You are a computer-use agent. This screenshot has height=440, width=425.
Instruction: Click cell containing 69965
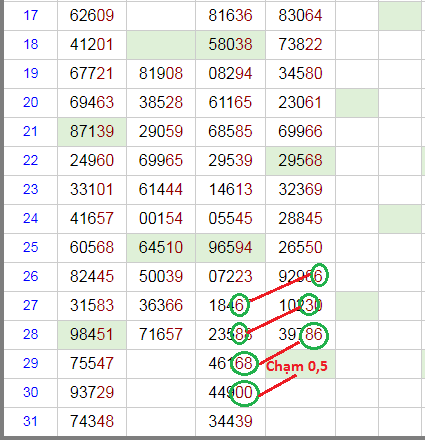tap(161, 160)
